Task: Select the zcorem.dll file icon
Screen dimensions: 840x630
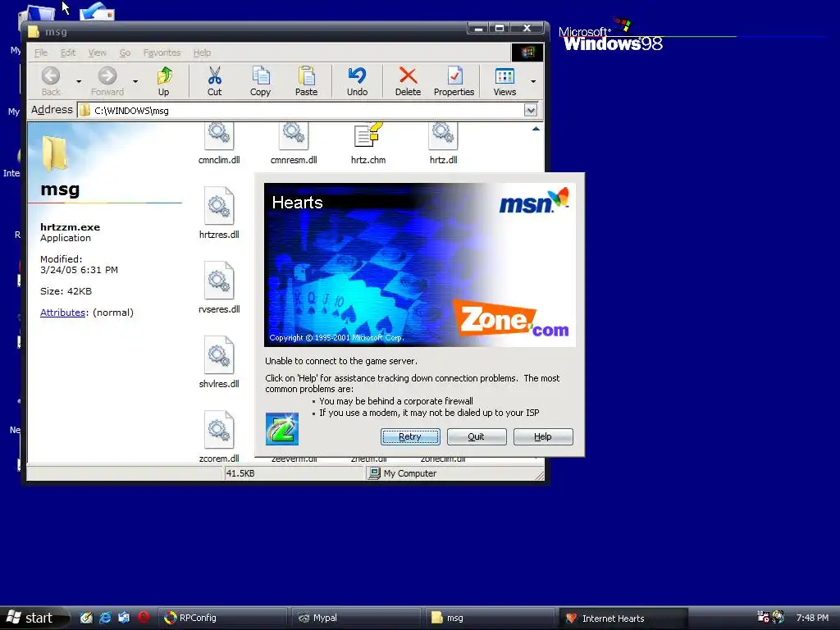Action: 219,430
